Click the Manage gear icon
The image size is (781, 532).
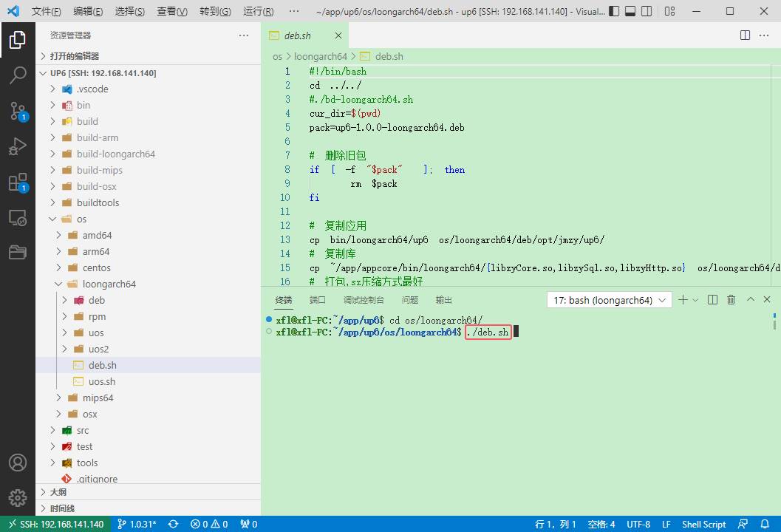pos(17,497)
